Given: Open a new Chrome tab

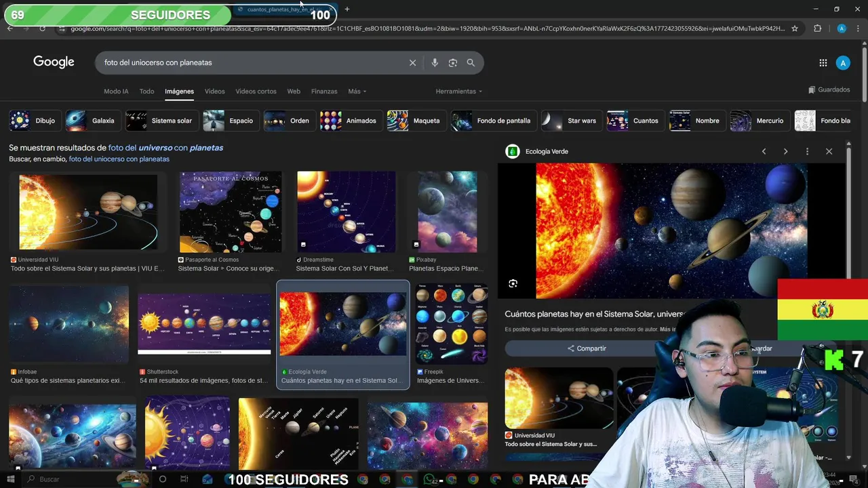Looking at the screenshot, I should pos(347,9).
